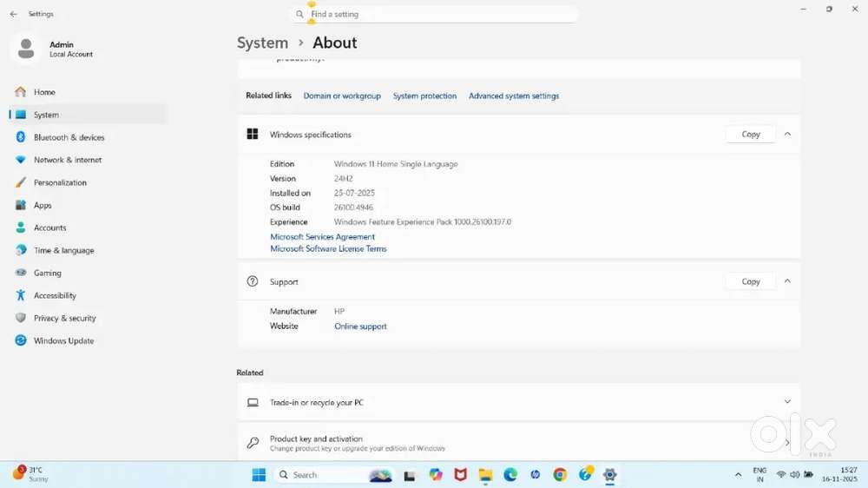868x488 pixels.
Task: Collapse the Windows specifications section
Action: (x=787, y=135)
